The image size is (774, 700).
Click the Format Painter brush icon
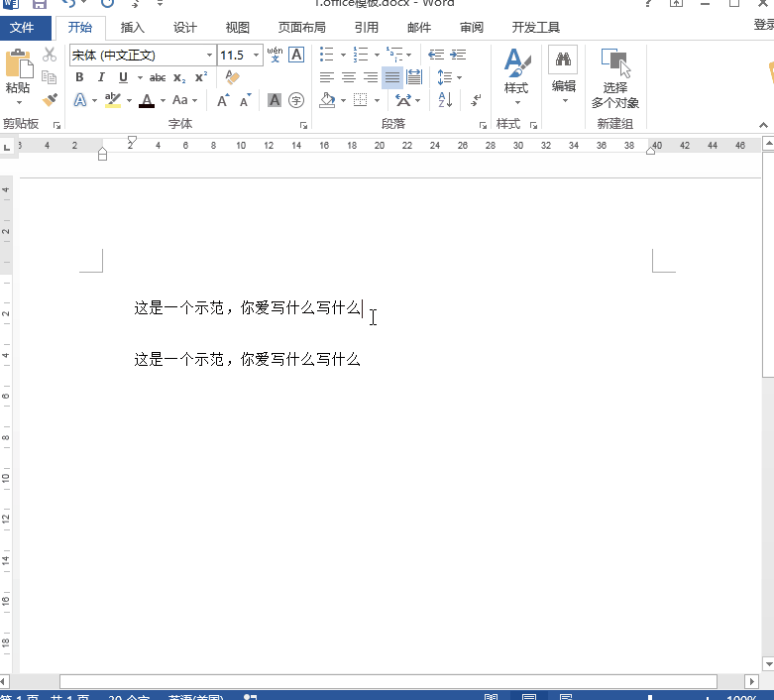(x=50, y=99)
